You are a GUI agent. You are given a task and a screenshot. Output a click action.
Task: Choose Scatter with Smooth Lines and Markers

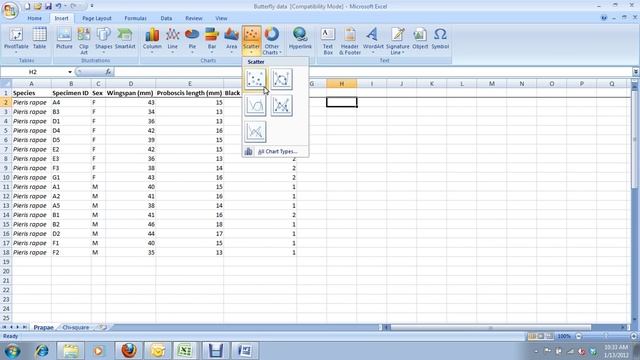(282, 79)
